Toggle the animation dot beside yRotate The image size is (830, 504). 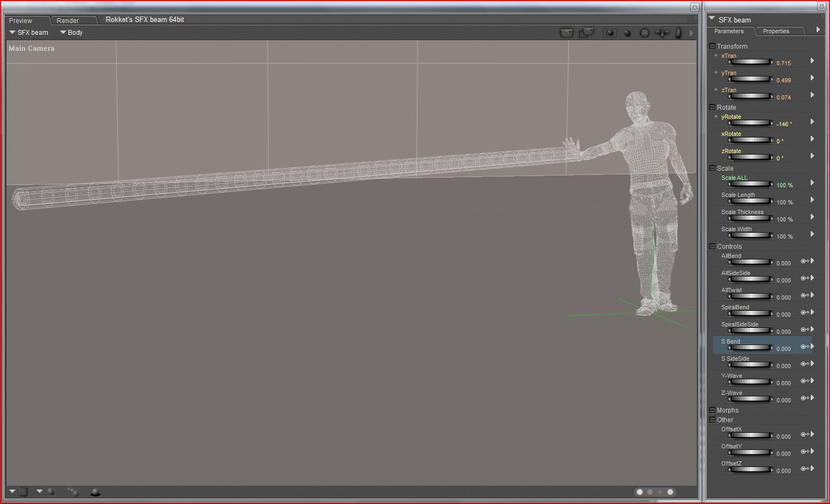(x=716, y=117)
